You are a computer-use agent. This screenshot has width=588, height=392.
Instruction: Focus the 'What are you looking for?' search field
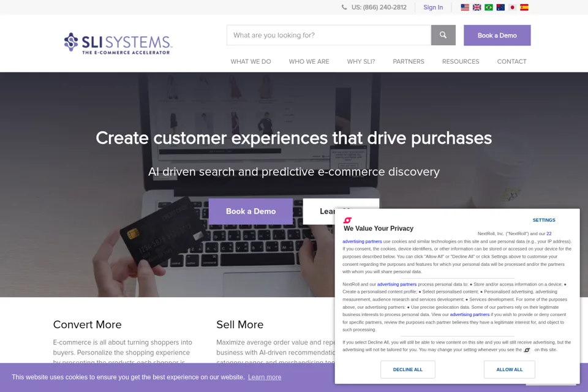tap(328, 36)
